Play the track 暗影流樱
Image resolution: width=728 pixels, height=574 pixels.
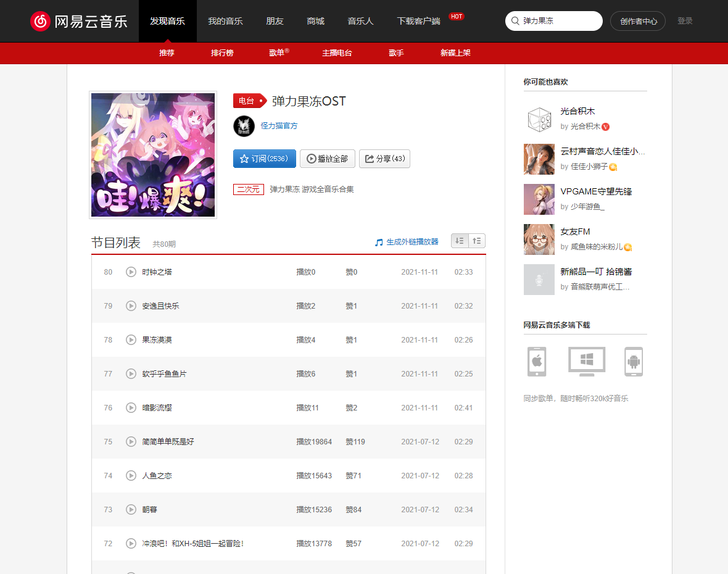point(131,407)
